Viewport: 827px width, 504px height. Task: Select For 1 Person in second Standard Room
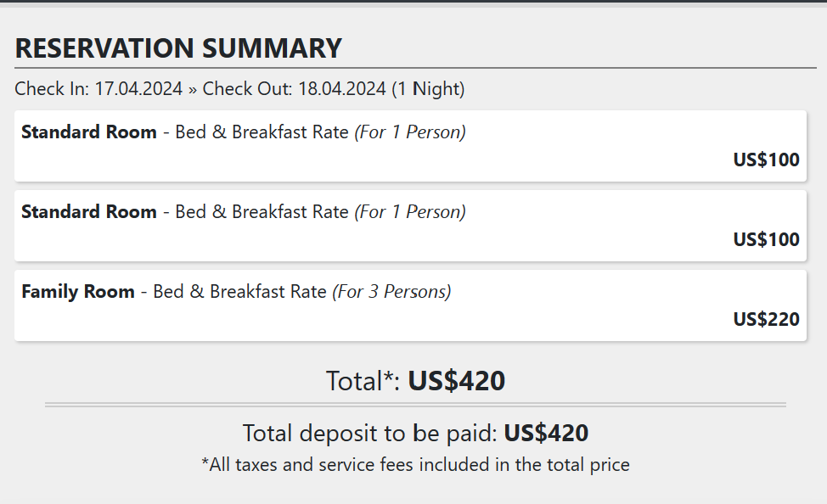tap(410, 212)
